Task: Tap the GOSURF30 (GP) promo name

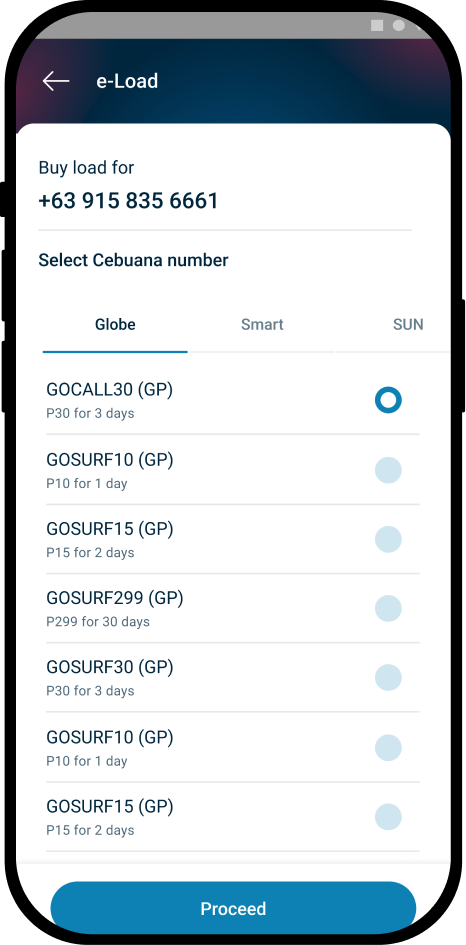Action: click(110, 668)
